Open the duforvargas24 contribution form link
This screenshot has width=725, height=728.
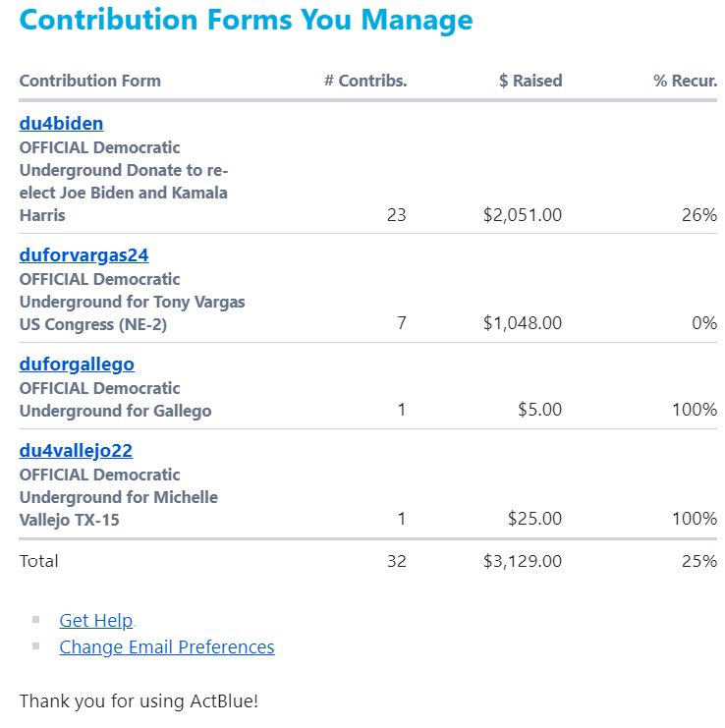(x=84, y=255)
